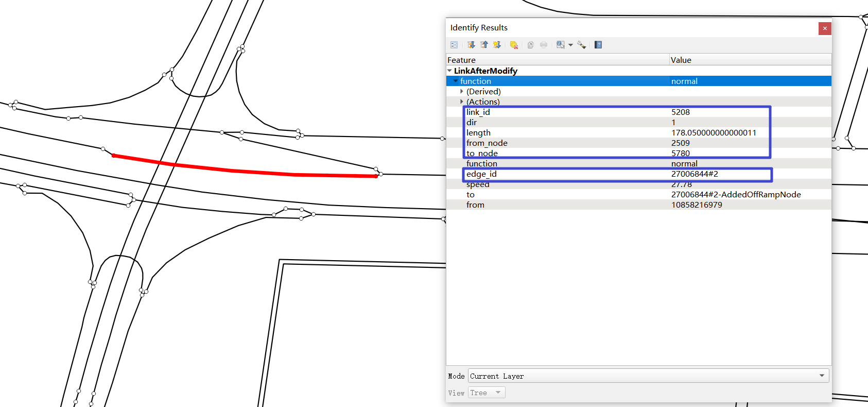Open the View Tree dropdown
This screenshot has width=868, height=407.
[x=487, y=393]
